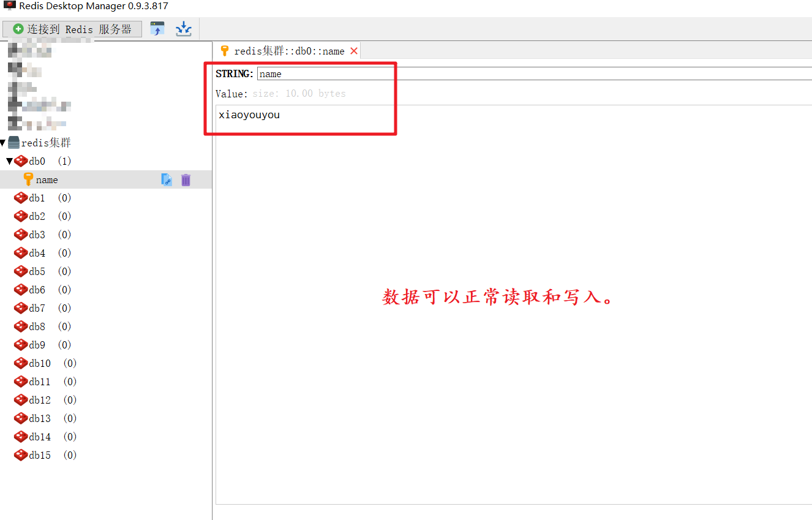Select the db15 label text

coord(40,455)
